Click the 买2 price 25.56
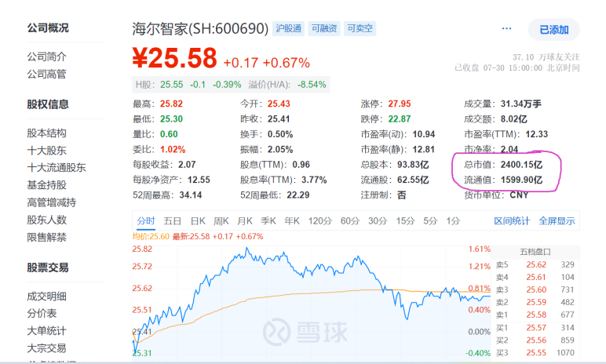 point(536,340)
